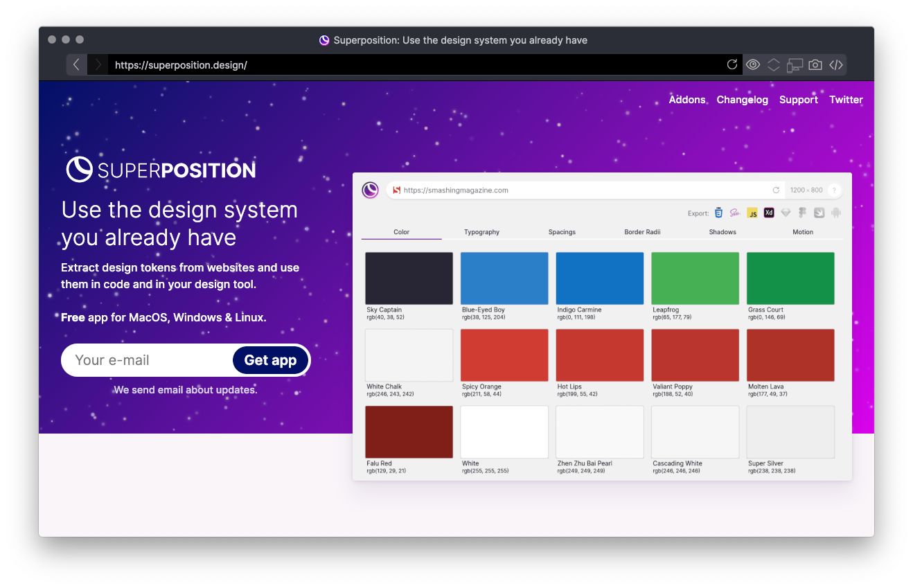Viewport: 913px width, 588px height.
Task: Click the Get app button
Action: point(270,360)
